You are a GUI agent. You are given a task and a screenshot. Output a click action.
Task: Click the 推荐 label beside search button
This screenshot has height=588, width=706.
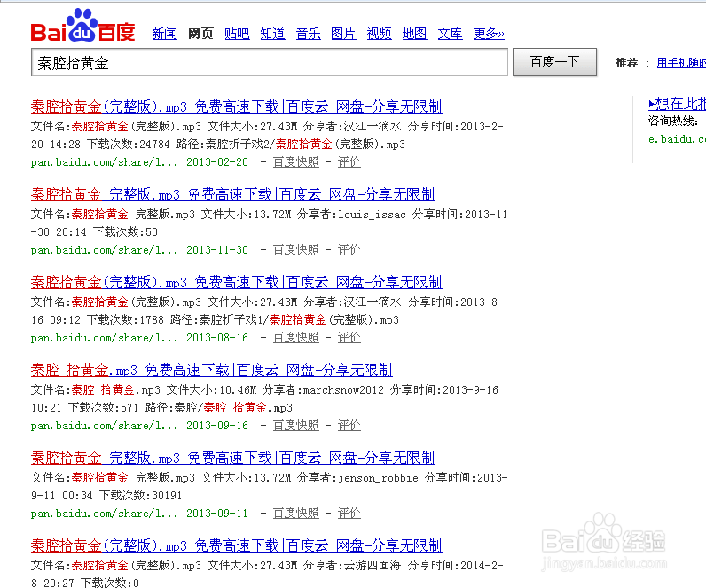point(627,63)
